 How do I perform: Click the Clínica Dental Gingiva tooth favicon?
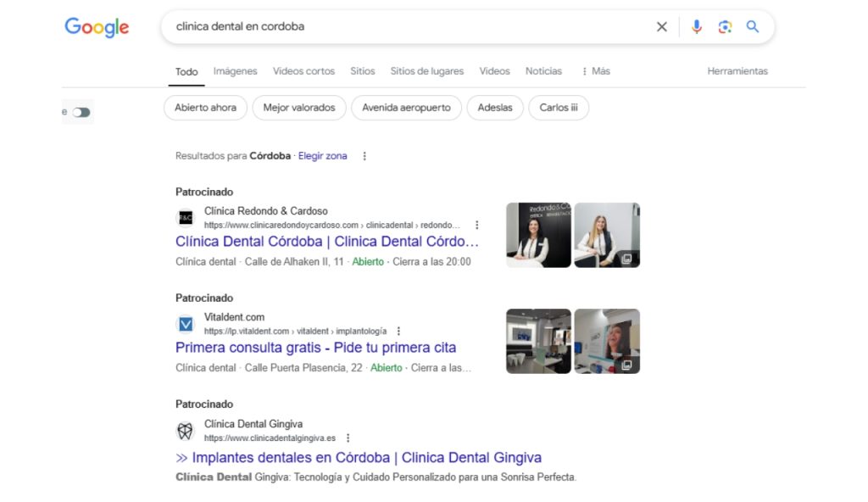click(186, 430)
